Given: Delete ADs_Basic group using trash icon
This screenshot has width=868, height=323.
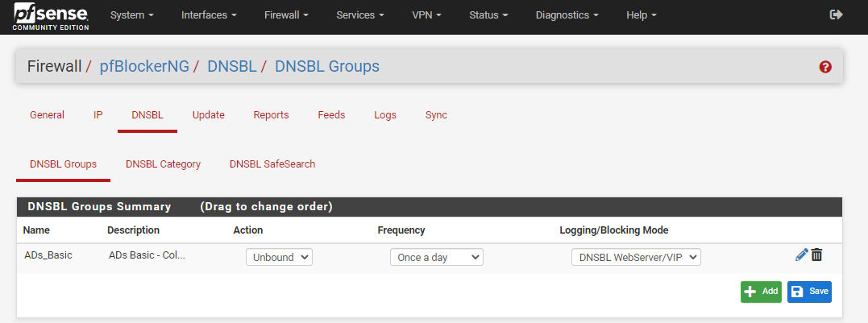Looking at the screenshot, I should point(817,255).
